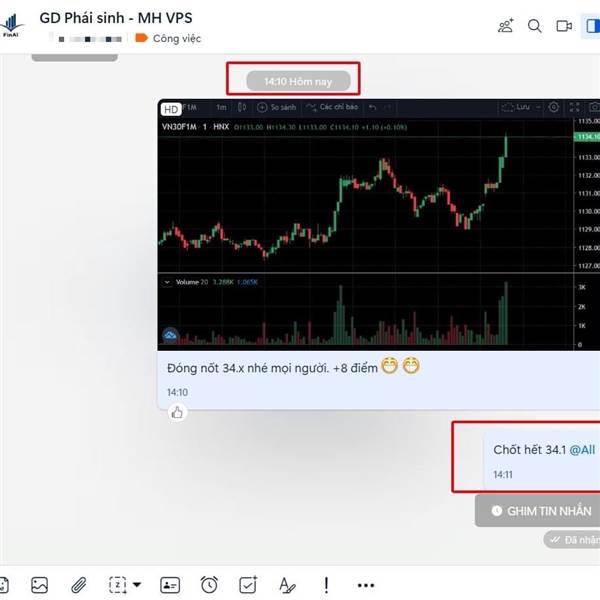Create a reminder with the alarm clock icon
Viewport: 600px width, 600px height.
coord(209,585)
